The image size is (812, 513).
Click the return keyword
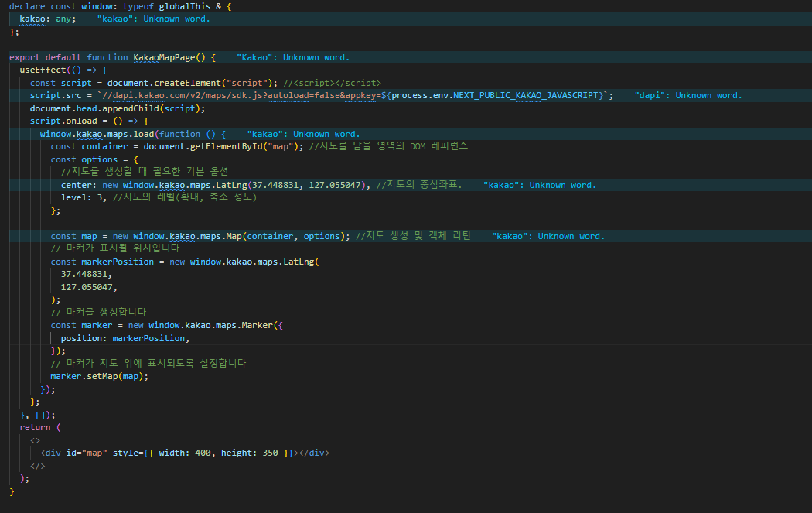coord(35,427)
